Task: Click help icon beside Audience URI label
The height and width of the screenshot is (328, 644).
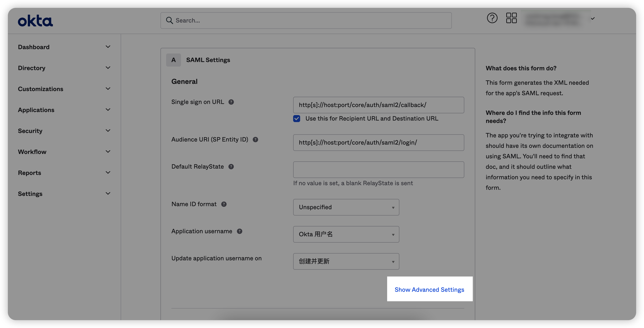Action: [x=255, y=140]
